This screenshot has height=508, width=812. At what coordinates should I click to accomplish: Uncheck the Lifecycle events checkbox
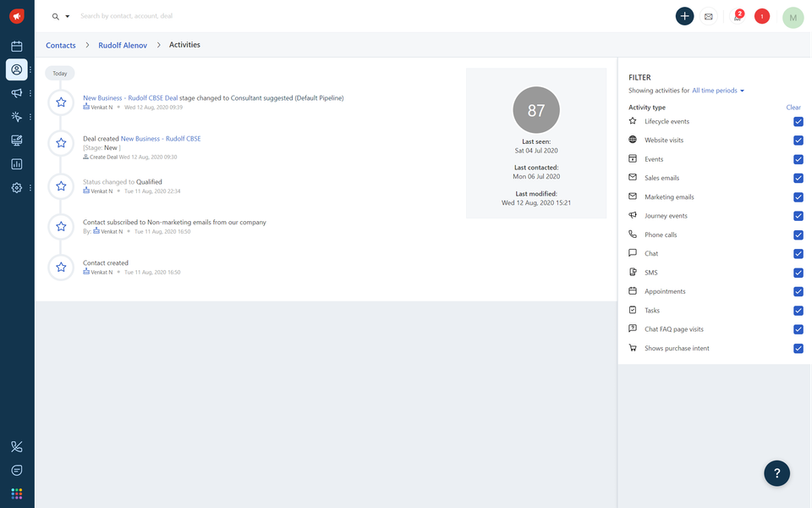[x=798, y=122]
